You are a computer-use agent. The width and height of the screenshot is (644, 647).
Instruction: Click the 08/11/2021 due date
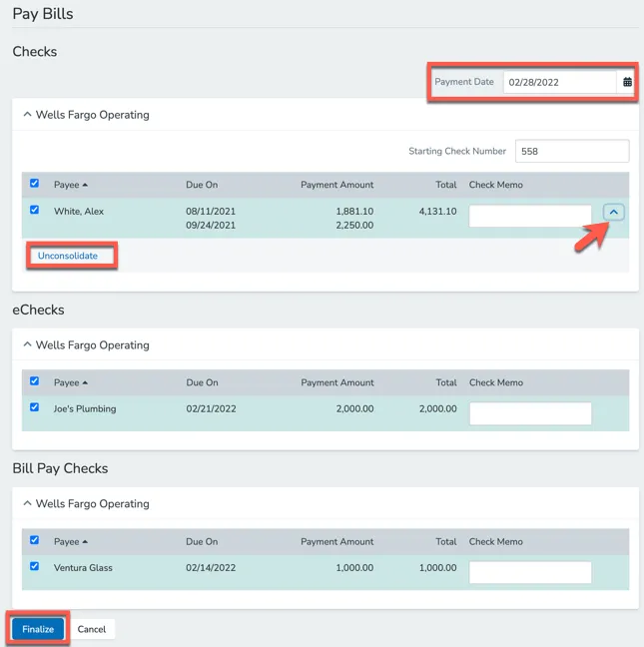[211, 212]
